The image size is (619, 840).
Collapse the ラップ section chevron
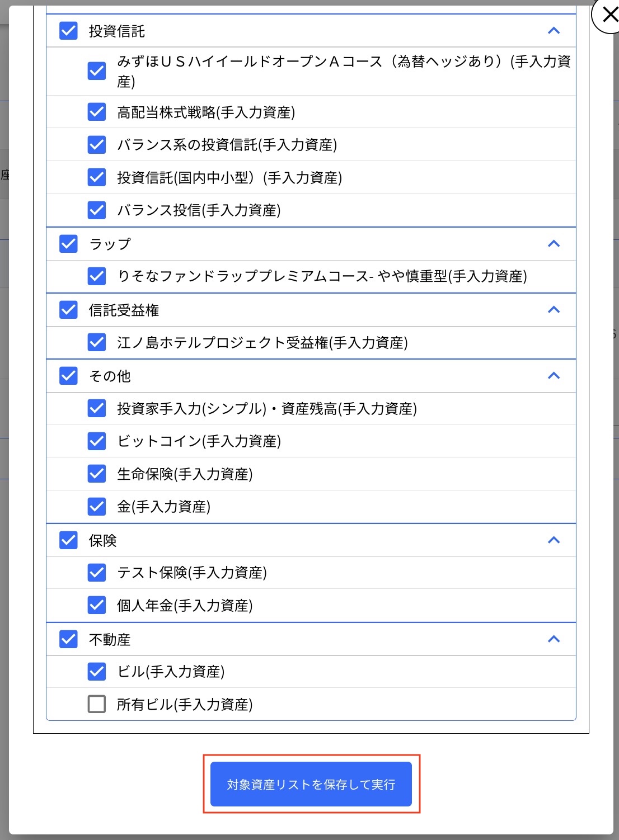coord(555,244)
